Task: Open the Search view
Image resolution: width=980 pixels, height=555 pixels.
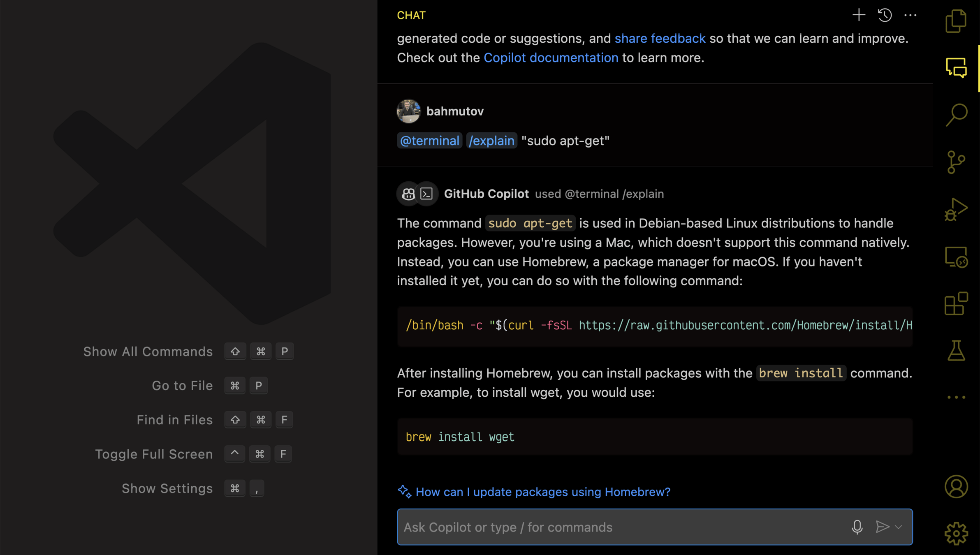Action: (x=956, y=115)
